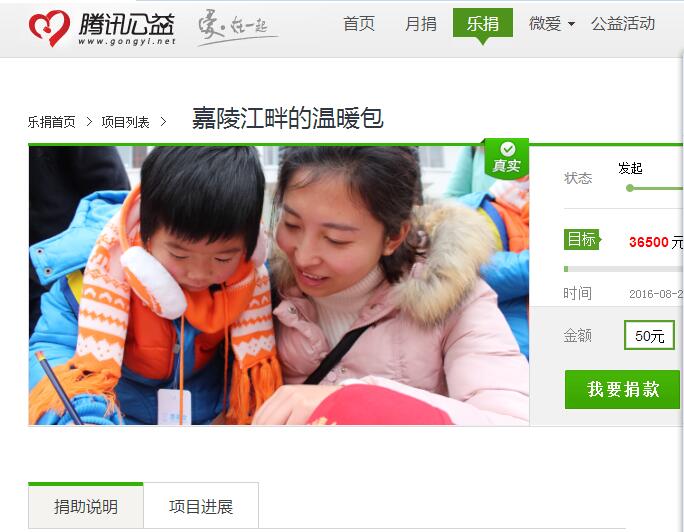This screenshot has width=684, height=532.
Task: Click the 乐捐首页 breadcrumb link
Action: (x=51, y=122)
